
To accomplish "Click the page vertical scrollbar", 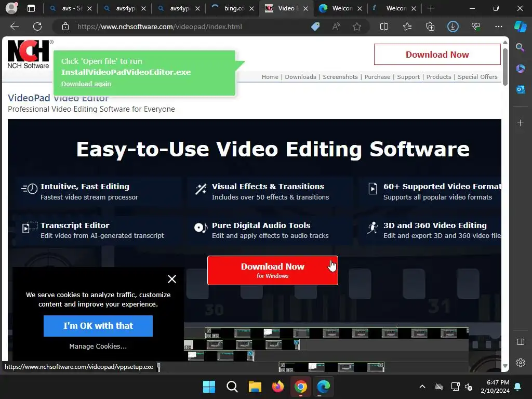I will 505,67.
